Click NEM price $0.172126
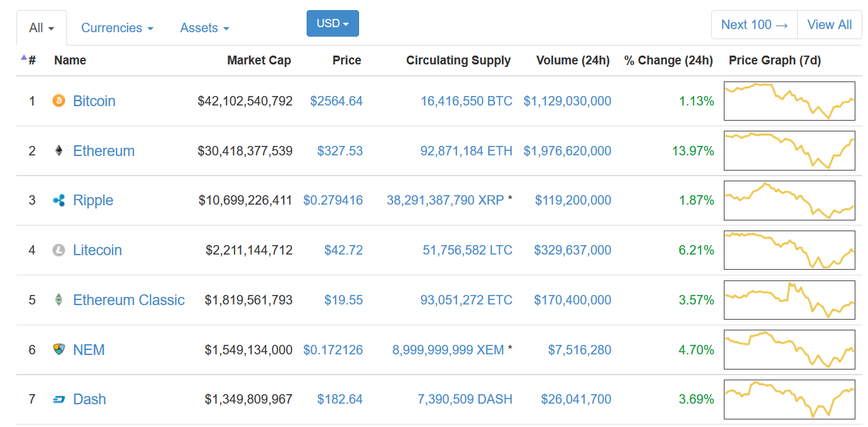The width and height of the screenshot is (868, 427). pos(333,350)
